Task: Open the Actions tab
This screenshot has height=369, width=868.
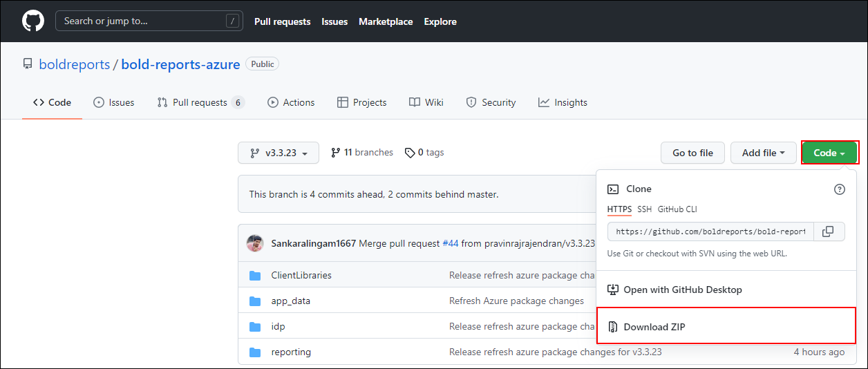Action: coord(291,102)
